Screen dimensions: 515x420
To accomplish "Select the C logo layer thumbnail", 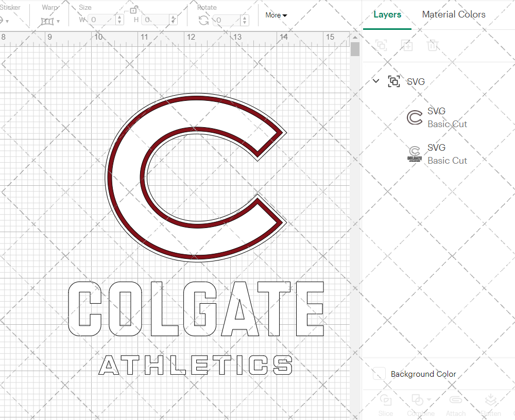I will tap(415, 117).
